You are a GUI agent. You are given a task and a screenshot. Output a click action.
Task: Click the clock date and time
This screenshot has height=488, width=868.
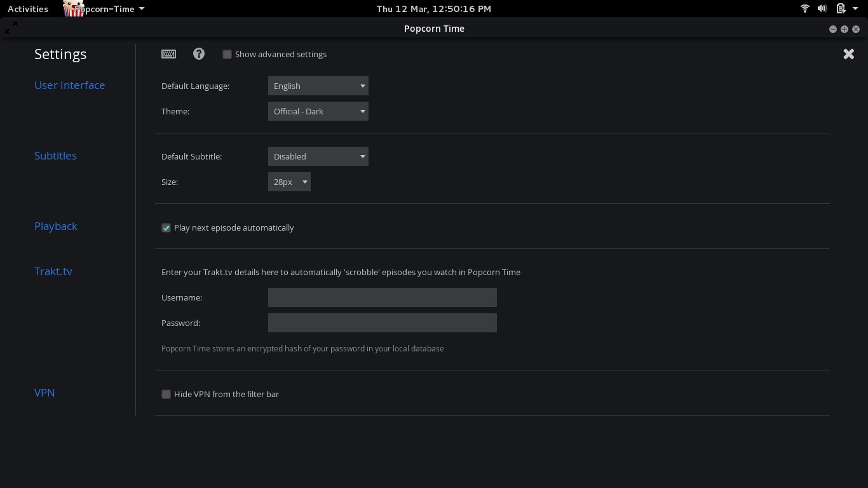(x=433, y=9)
